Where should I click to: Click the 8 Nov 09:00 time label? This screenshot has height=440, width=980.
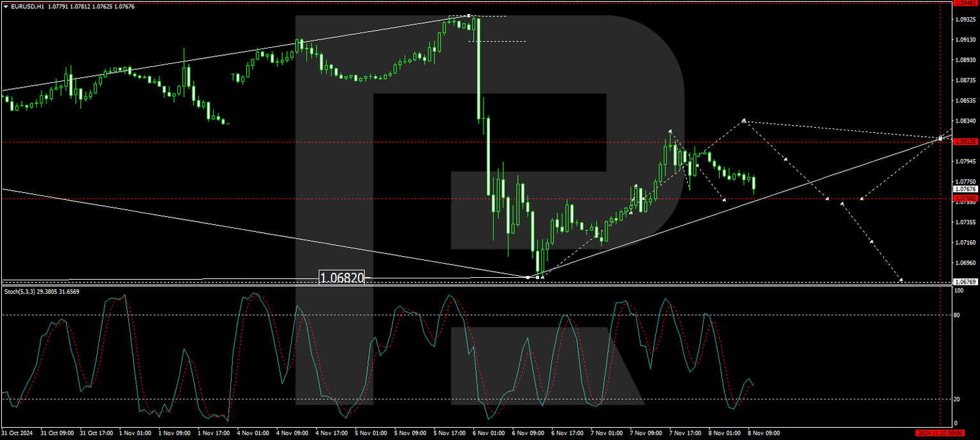[764, 433]
